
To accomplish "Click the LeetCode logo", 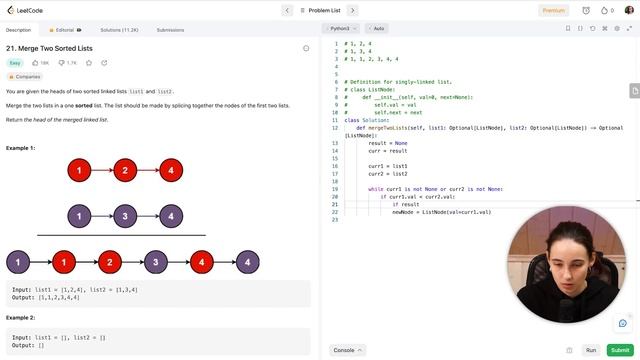I will click(25, 10).
